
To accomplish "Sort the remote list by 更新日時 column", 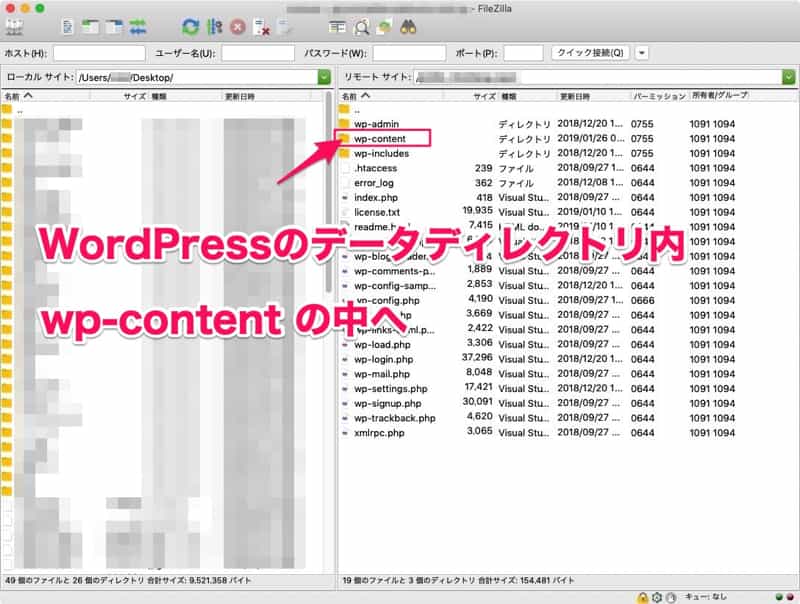I will 593,96.
